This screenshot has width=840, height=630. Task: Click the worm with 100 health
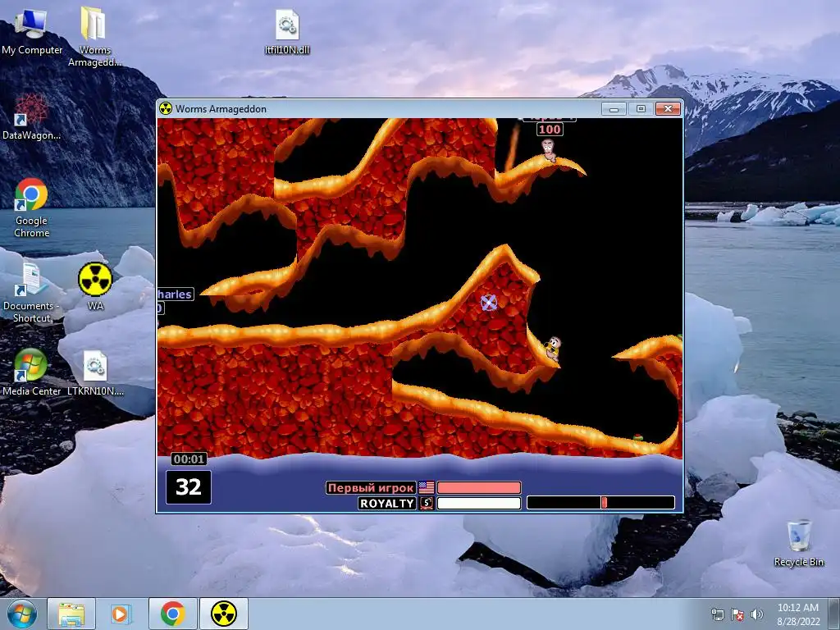[549, 150]
